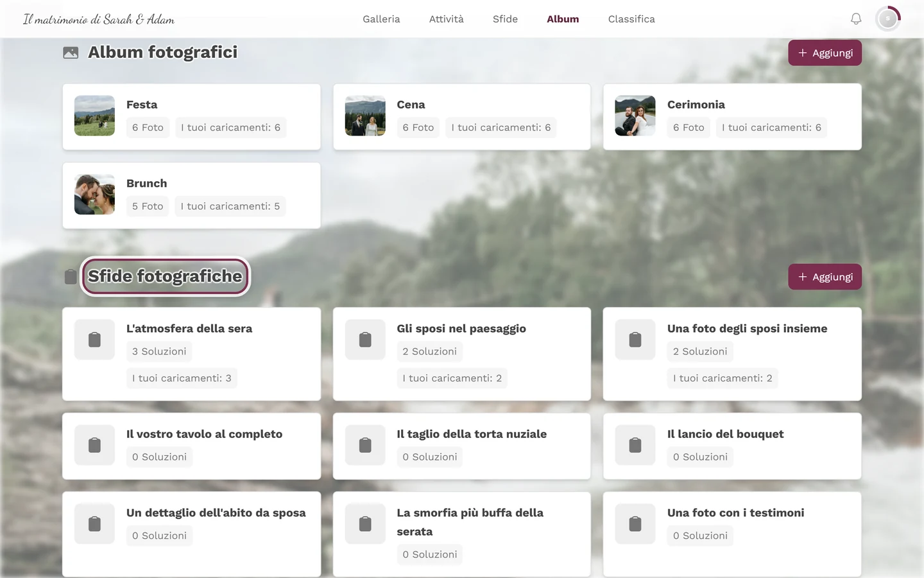Click the Festa album title
The width and height of the screenshot is (924, 578).
(x=142, y=105)
